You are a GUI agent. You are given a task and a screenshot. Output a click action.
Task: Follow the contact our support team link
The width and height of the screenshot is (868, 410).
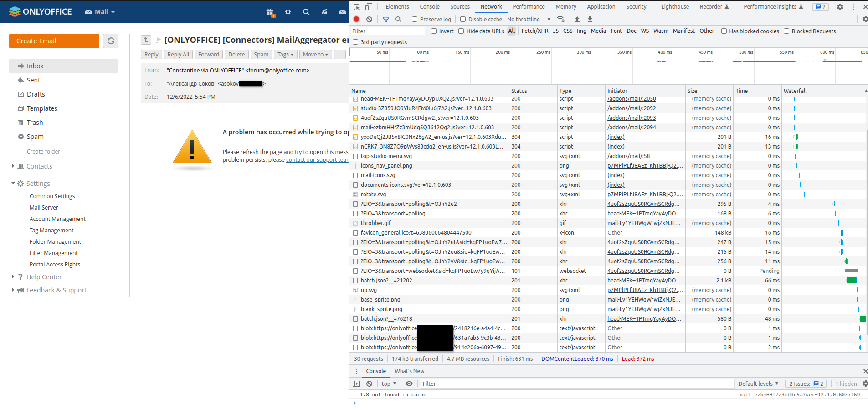pyautogui.click(x=317, y=160)
